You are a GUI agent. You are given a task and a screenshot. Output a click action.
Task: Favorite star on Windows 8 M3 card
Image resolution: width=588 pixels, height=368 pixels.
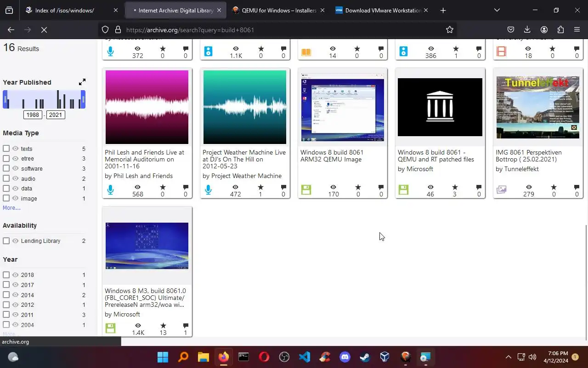pos(163,326)
